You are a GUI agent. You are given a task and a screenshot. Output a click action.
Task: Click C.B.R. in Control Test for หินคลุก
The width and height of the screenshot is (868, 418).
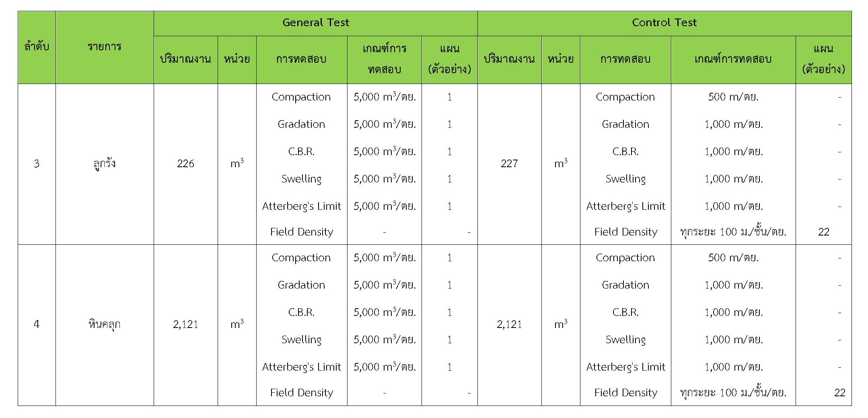(625, 312)
